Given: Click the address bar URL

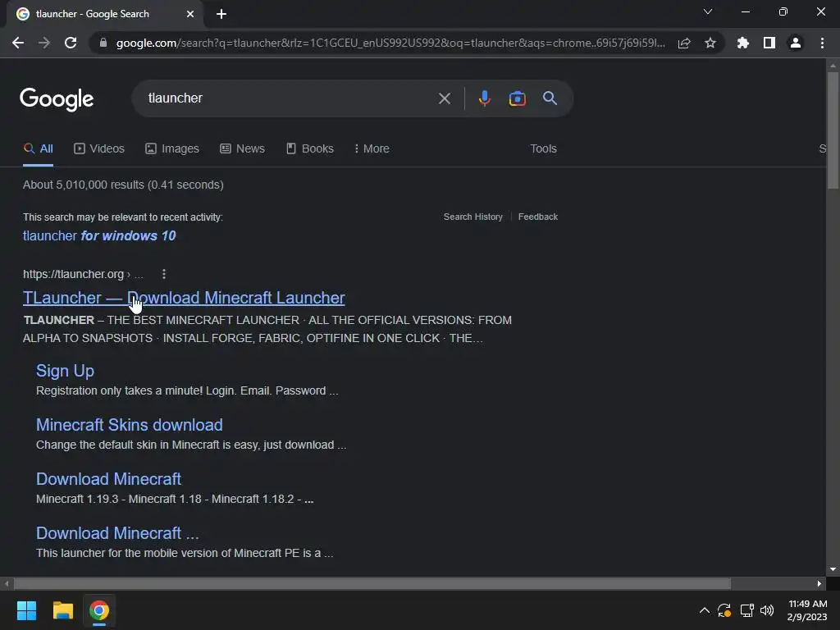Looking at the screenshot, I should [390, 43].
